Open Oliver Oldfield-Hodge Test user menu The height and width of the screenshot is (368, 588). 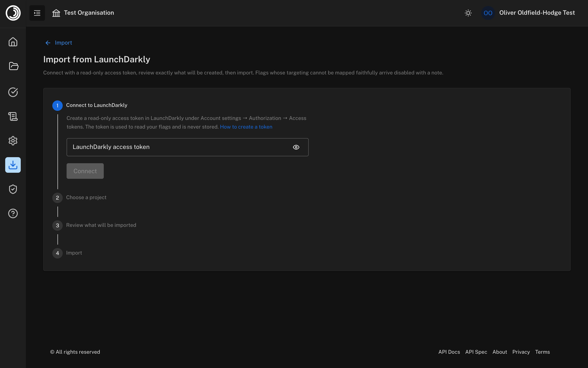point(537,13)
